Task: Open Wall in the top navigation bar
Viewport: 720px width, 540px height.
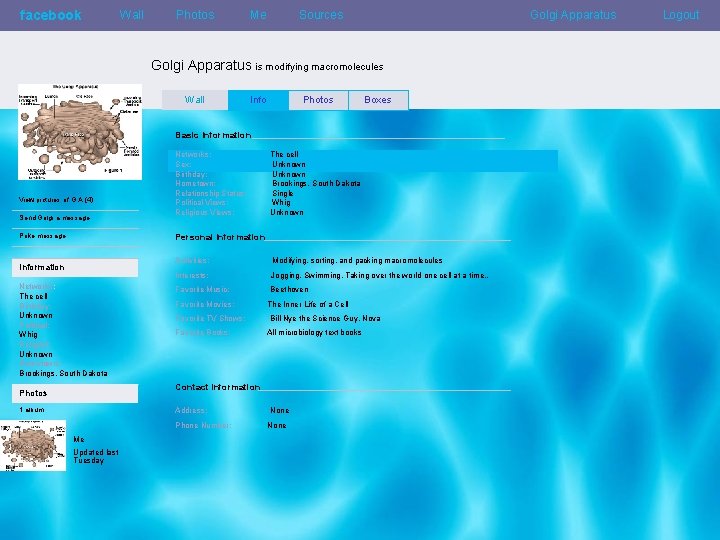Action: pyautogui.click(x=132, y=15)
